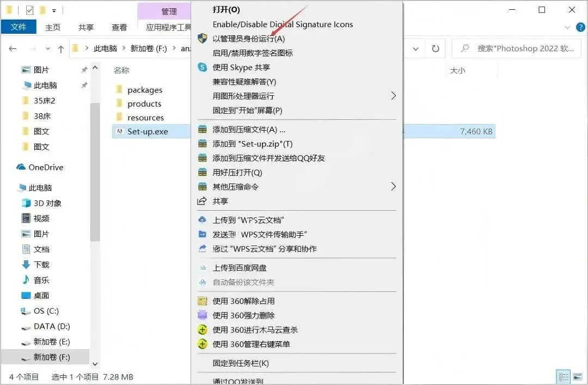Click the share icon beside 共享
The height and width of the screenshot is (385, 588).
[202, 201]
